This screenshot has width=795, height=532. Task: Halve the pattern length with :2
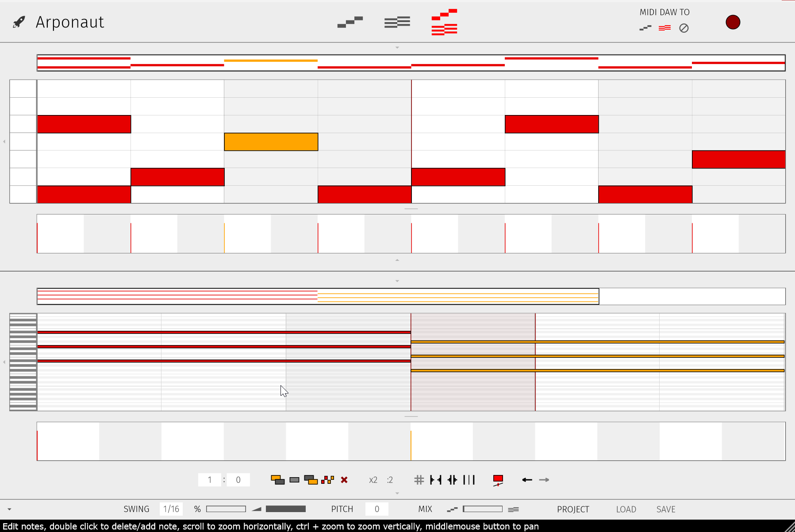tap(390, 480)
